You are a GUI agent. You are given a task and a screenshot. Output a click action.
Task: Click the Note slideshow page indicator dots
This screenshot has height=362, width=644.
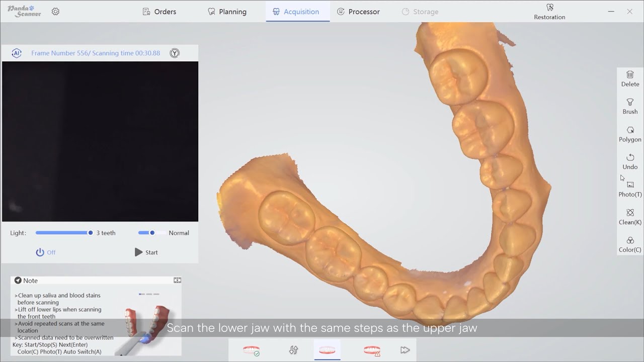coord(149,294)
